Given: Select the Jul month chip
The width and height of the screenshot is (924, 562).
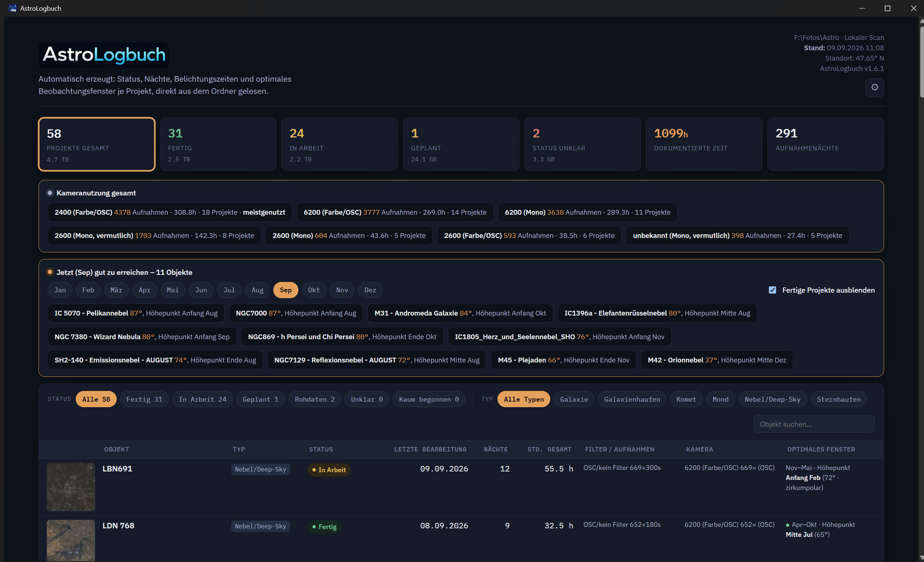Looking at the screenshot, I should 229,290.
